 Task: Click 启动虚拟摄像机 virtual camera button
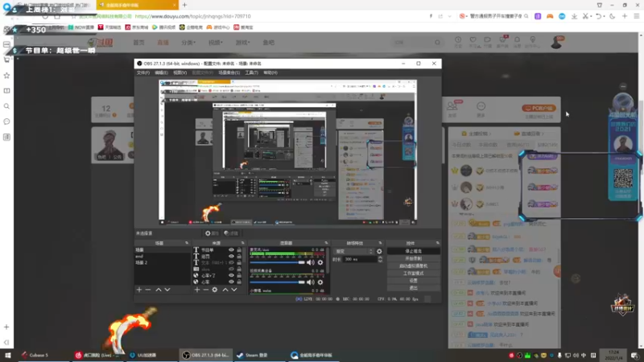coord(413,266)
